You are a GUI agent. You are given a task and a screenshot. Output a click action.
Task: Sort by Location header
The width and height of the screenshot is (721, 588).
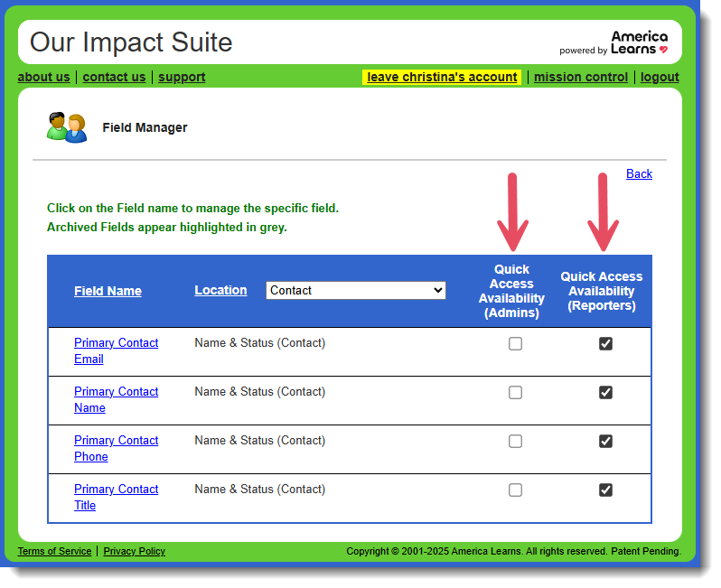pos(220,290)
